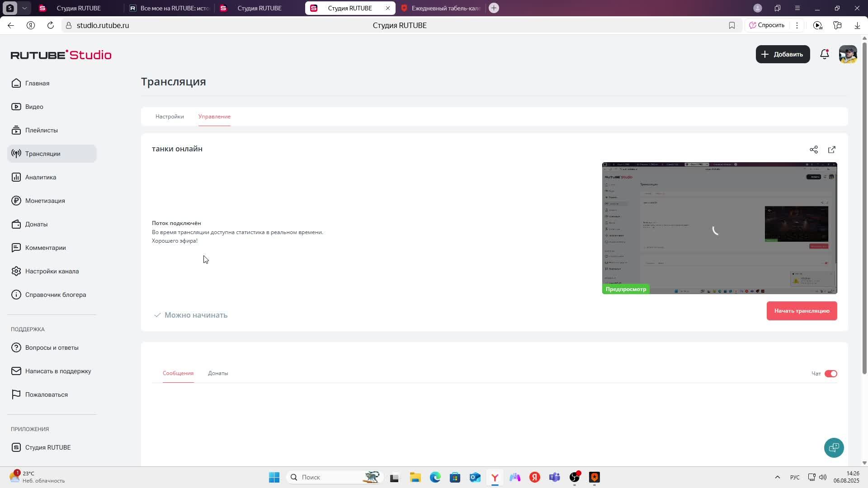
Task: Click the stream preview thumbnail
Action: click(x=719, y=228)
